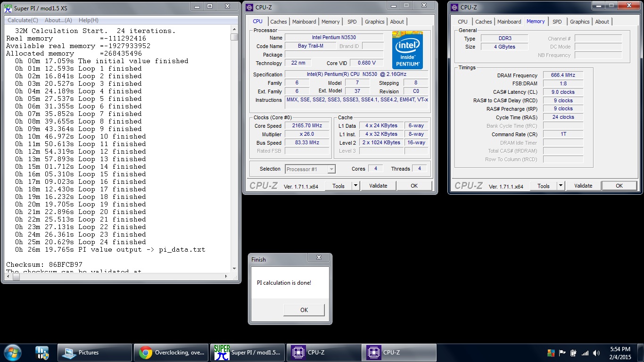Click the Memory window's title bar chip icon
Image resolution: width=644 pixels, height=362 pixels.
pyautogui.click(x=454, y=7)
